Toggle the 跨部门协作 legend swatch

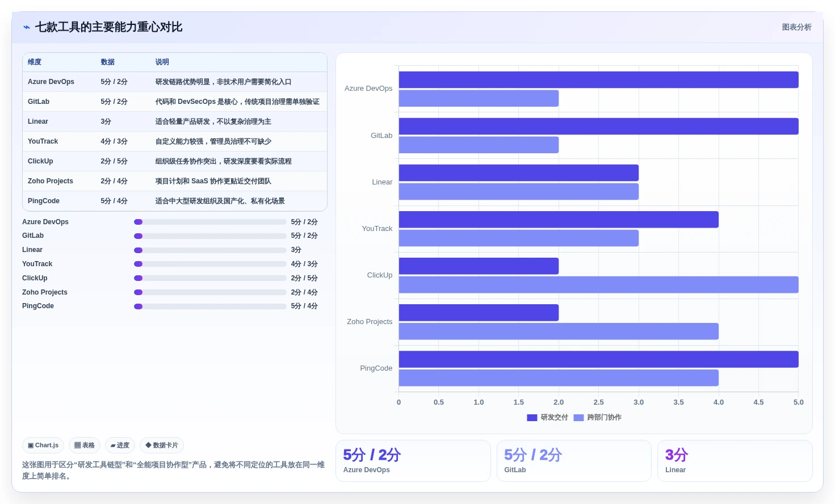tap(578, 418)
